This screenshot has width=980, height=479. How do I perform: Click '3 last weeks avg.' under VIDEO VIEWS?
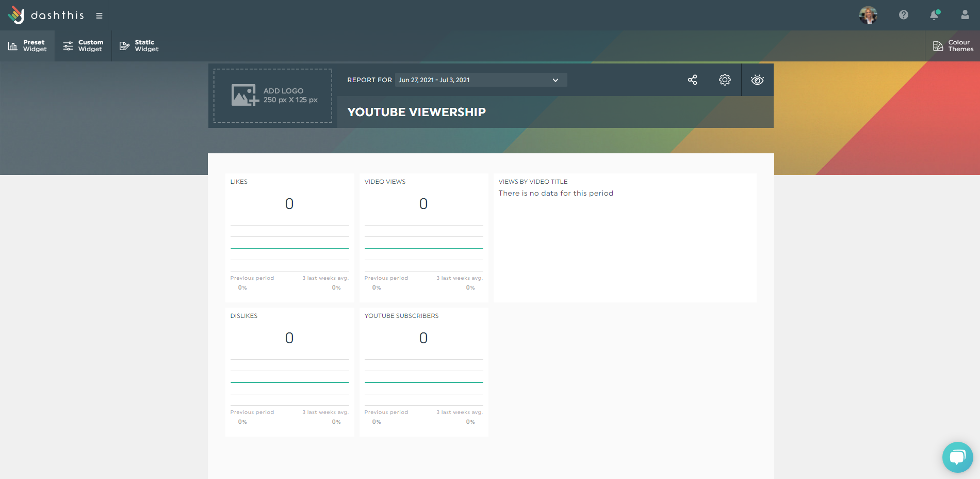click(x=460, y=278)
